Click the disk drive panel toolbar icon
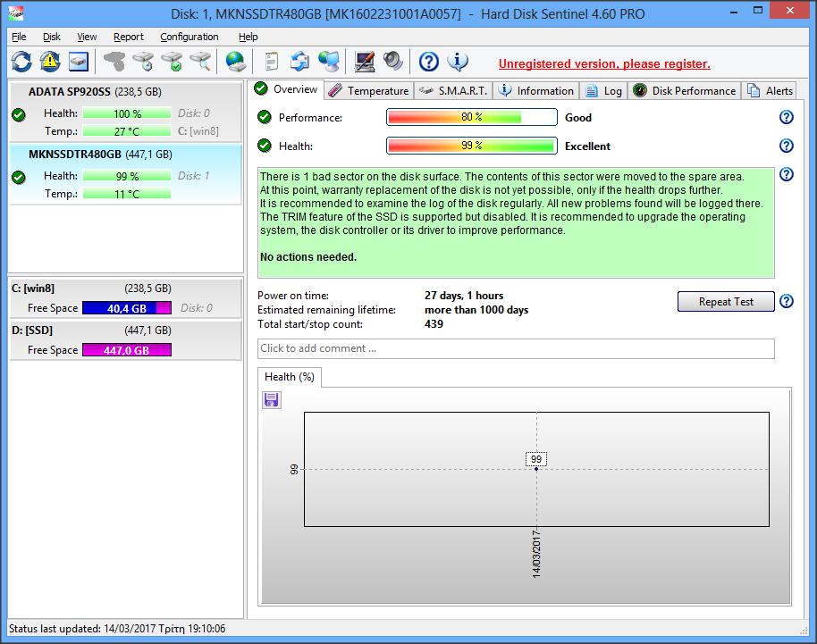Screen dimensions: 817x644 [x=79, y=62]
